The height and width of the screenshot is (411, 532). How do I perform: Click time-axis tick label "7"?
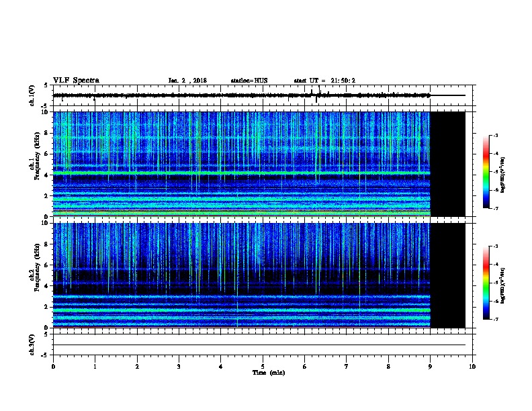[x=347, y=367]
